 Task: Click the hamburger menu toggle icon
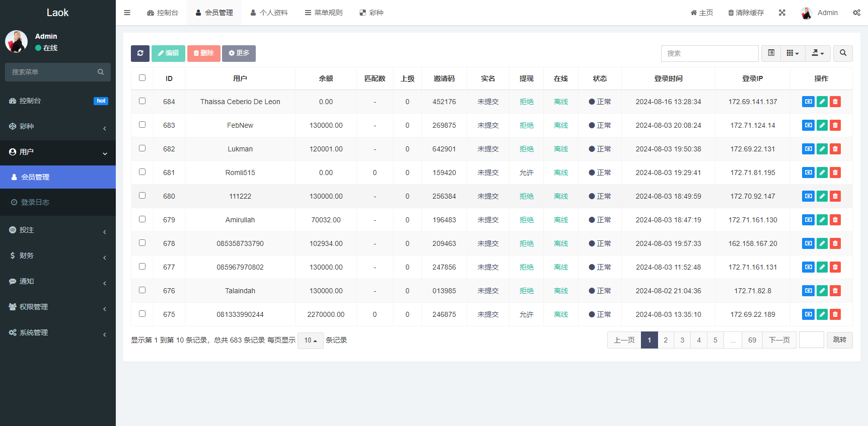127,13
